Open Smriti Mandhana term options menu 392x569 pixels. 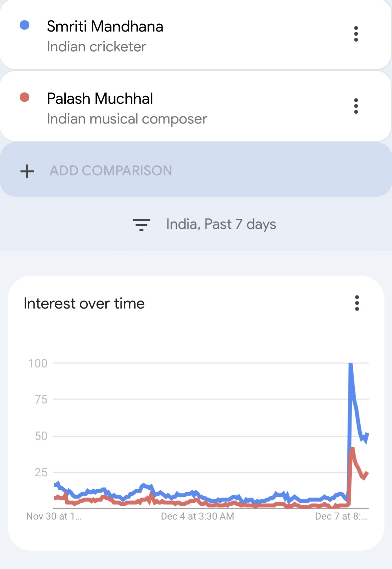point(356,34)
